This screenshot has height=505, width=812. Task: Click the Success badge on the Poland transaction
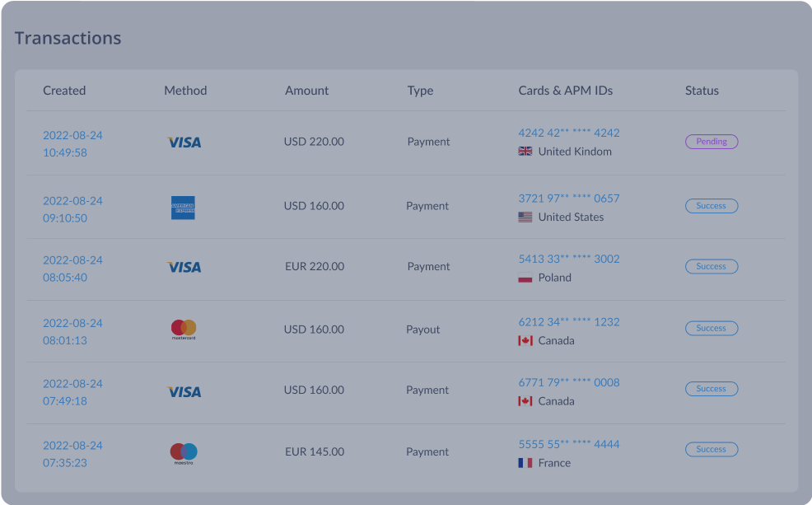pyautogui.click(x=711, y=266)
